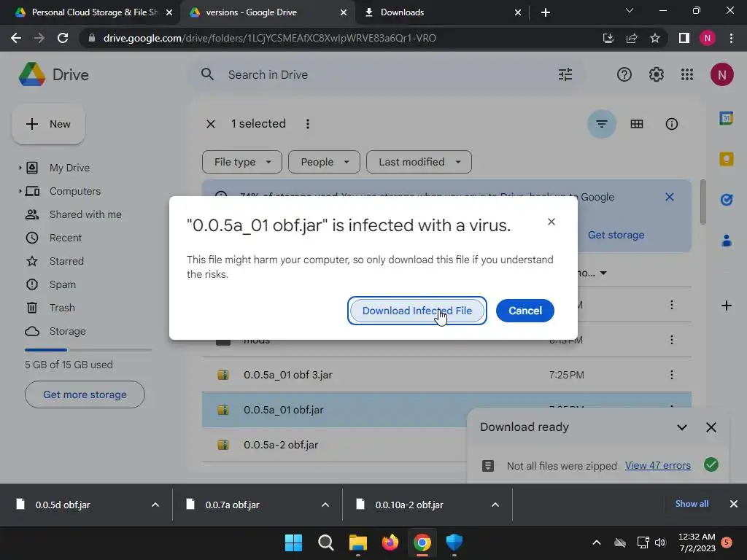Image resolution: width=747 pixels, height=560 pixels.
Task: Click the storage usage progress bar
Action: 88,350
